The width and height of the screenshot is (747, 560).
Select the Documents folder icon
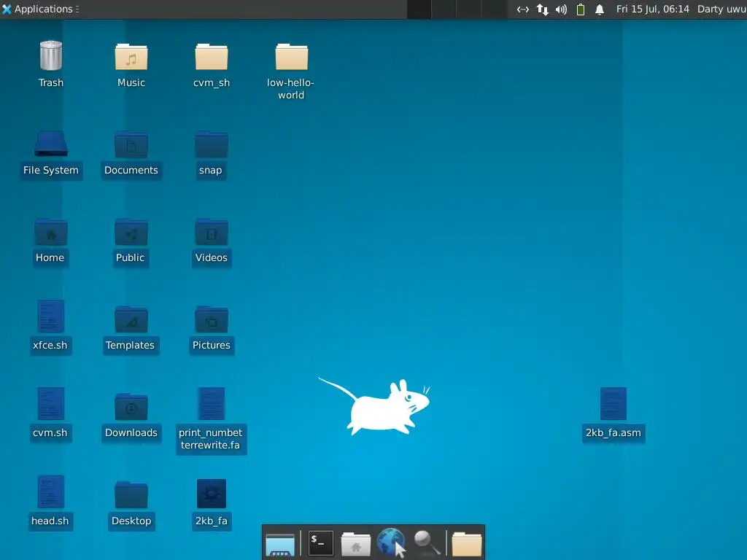[131, 145]
